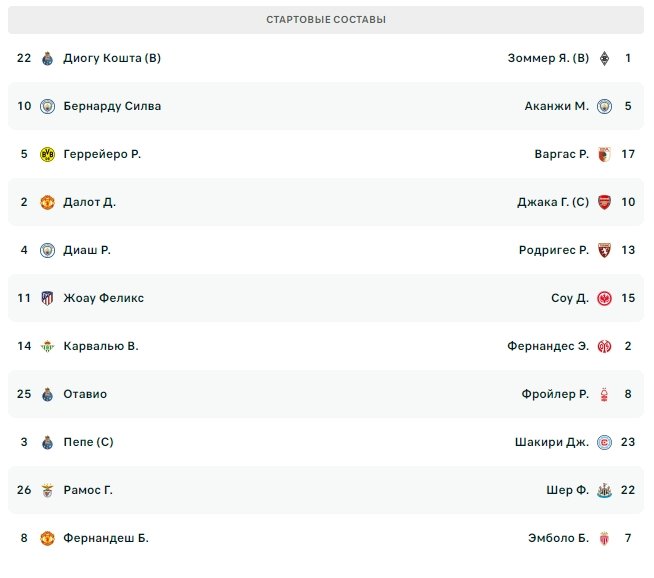Click the eagle club crest beside Рамос Г.
This screenshot has height=578, width=654.
[47, 490]
